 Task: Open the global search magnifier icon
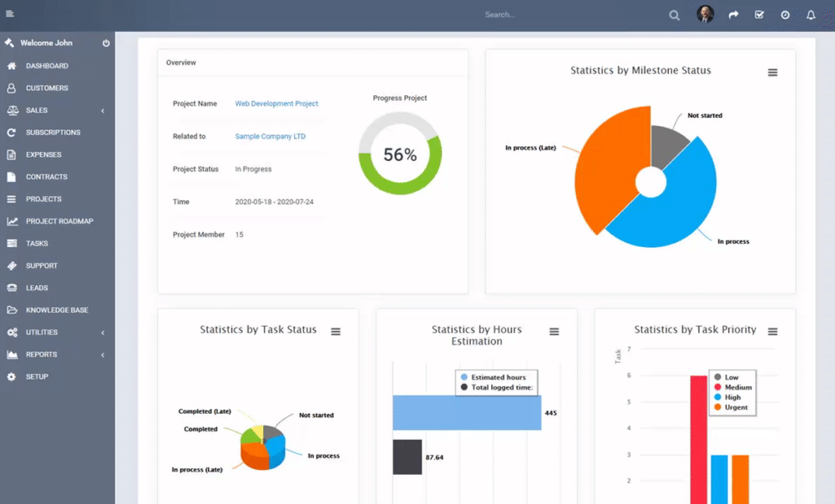tap(674, 14)
